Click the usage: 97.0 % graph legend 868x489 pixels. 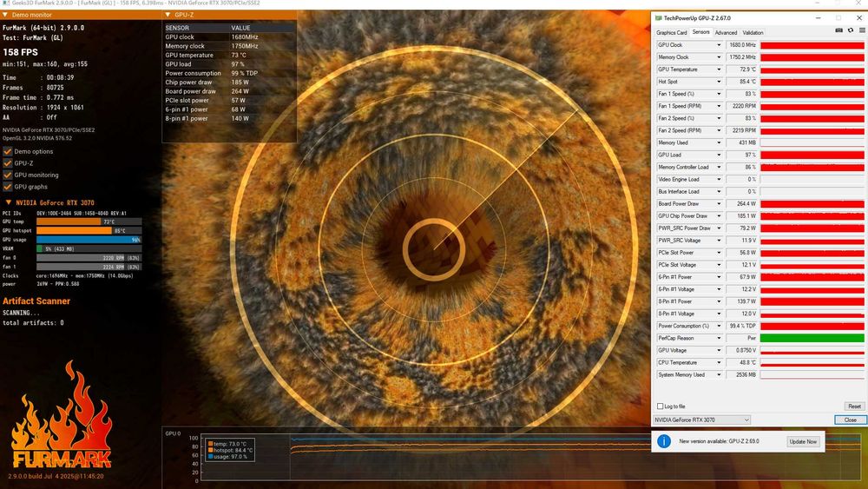click(227, 456)
